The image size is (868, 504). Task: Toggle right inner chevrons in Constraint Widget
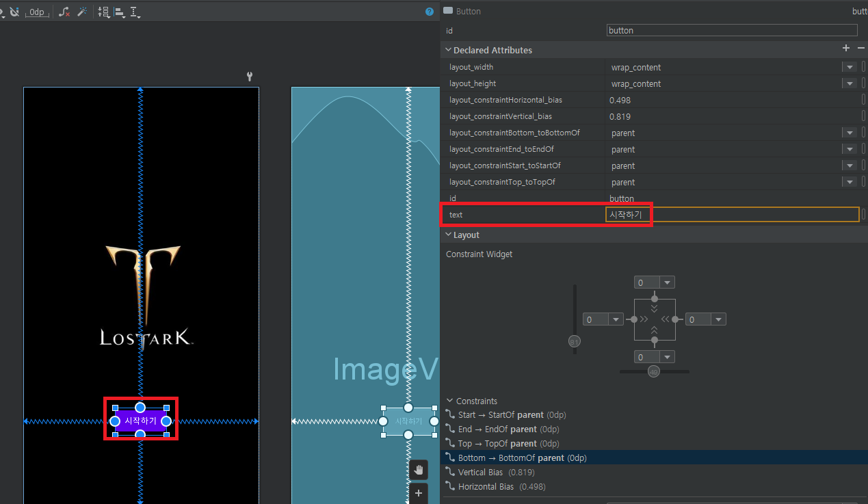pyautogui.click(x=666, y=319)
